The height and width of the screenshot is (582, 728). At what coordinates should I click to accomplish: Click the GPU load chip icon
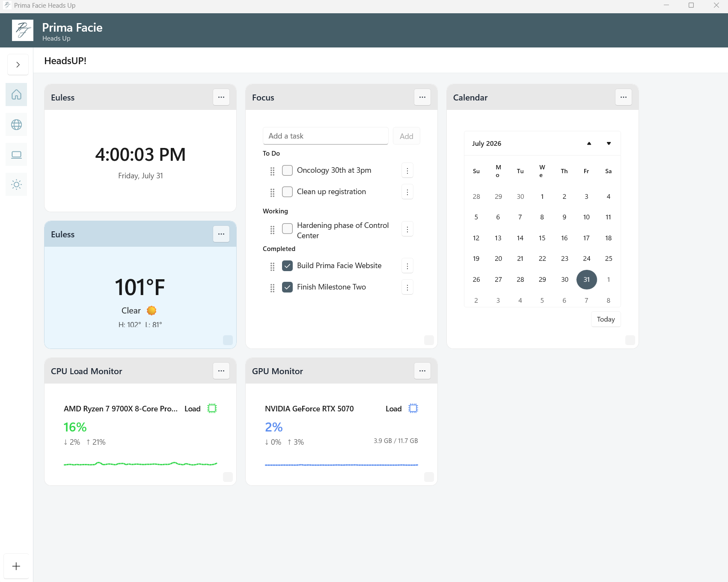pyautogui.click(x=413, y=408)
